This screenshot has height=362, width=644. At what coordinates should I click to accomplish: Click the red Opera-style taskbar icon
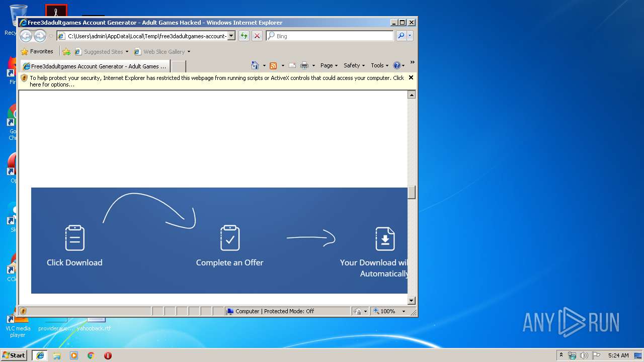[108, 355]
